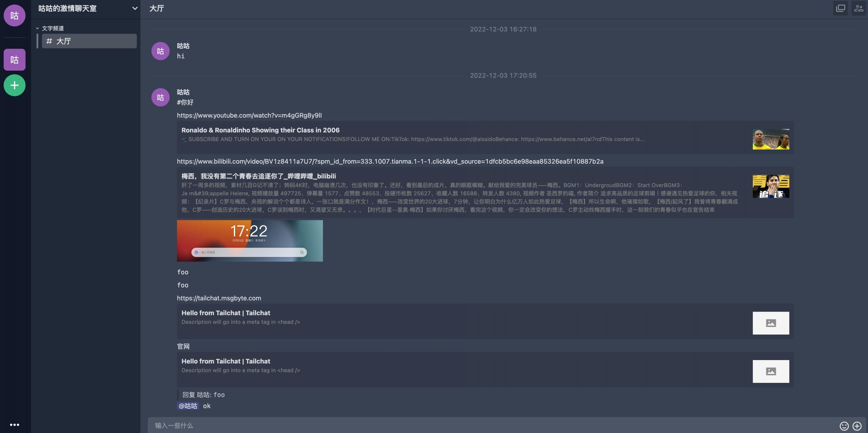Open the bilibili video link
The width and height of the screenshot is (868, 433).
pos(390,161)
